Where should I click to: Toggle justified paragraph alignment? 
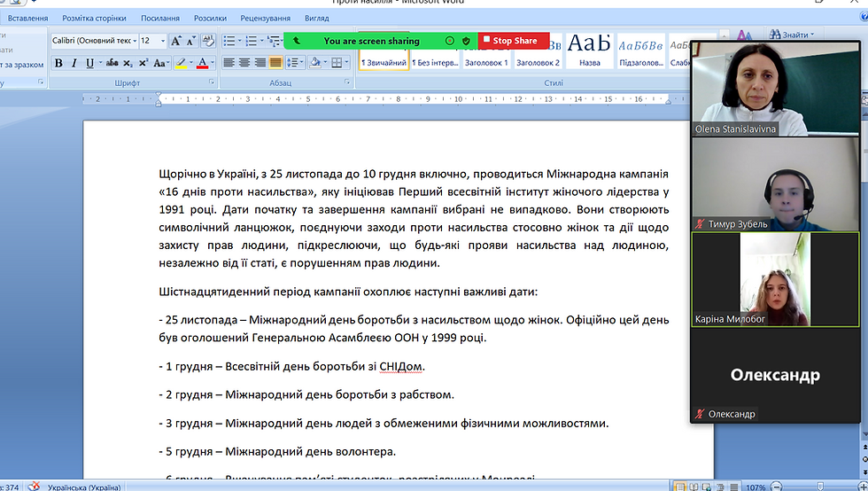275,63
